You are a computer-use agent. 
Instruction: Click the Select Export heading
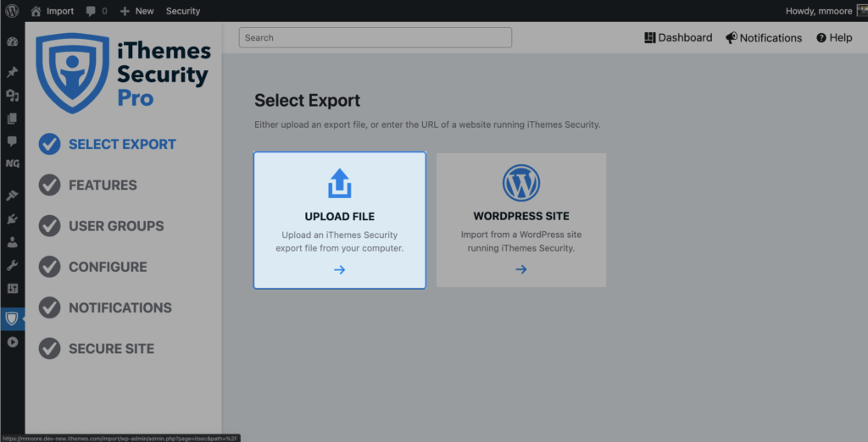307,100
